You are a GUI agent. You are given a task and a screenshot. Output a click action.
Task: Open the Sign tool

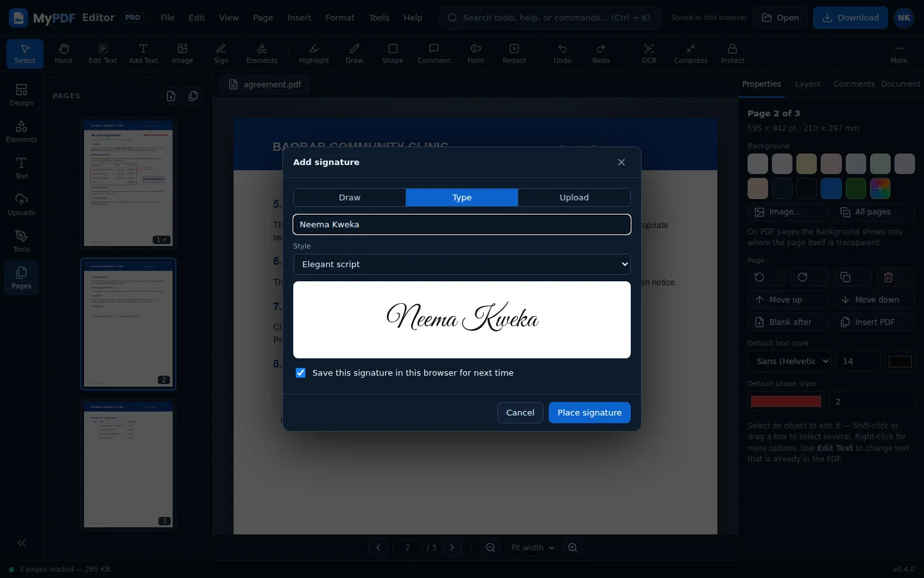221,53
